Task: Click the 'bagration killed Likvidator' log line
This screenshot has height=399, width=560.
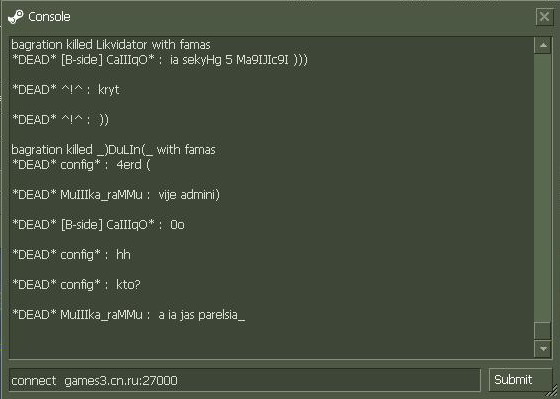Action: click(x=111, y=45)
